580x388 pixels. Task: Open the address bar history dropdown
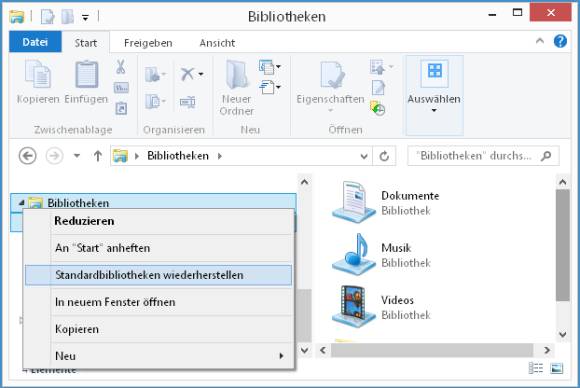[x=364, y=156]
